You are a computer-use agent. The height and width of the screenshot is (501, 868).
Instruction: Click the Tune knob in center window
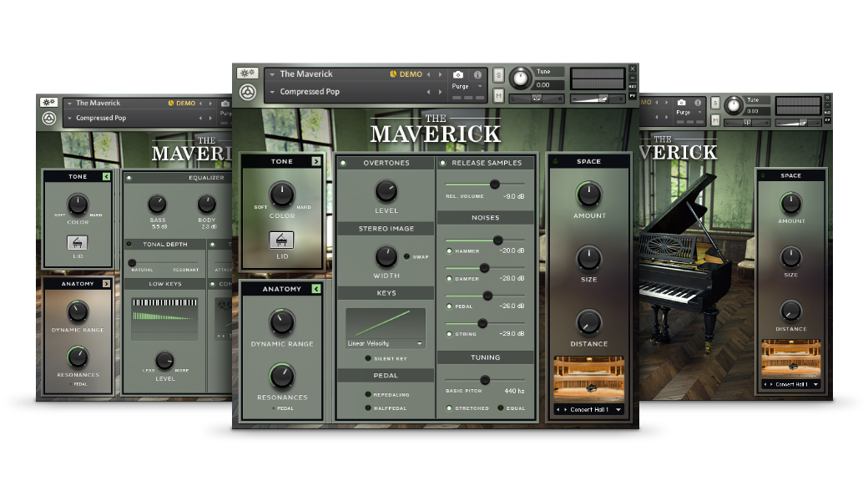tap(520, 78)
